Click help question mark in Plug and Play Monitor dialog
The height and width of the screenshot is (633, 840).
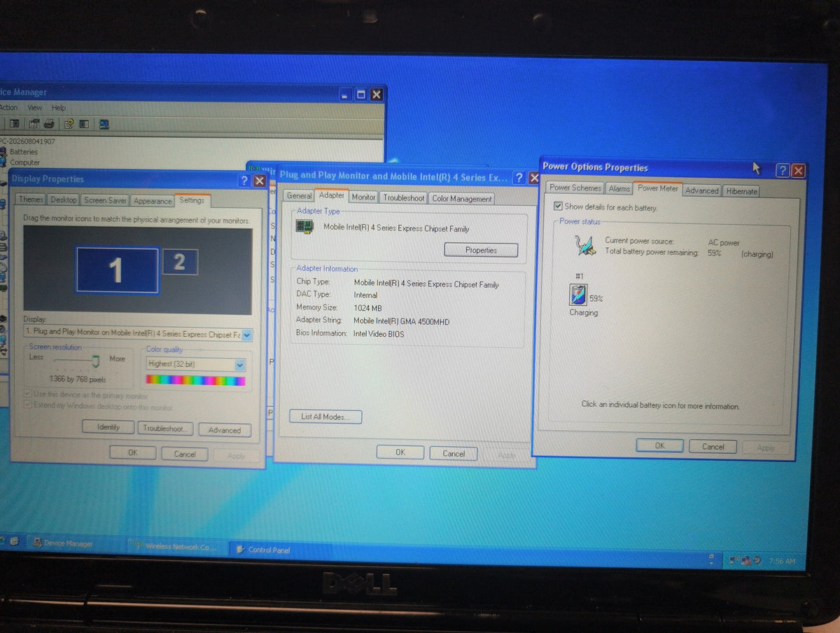[x=519, y=178]
